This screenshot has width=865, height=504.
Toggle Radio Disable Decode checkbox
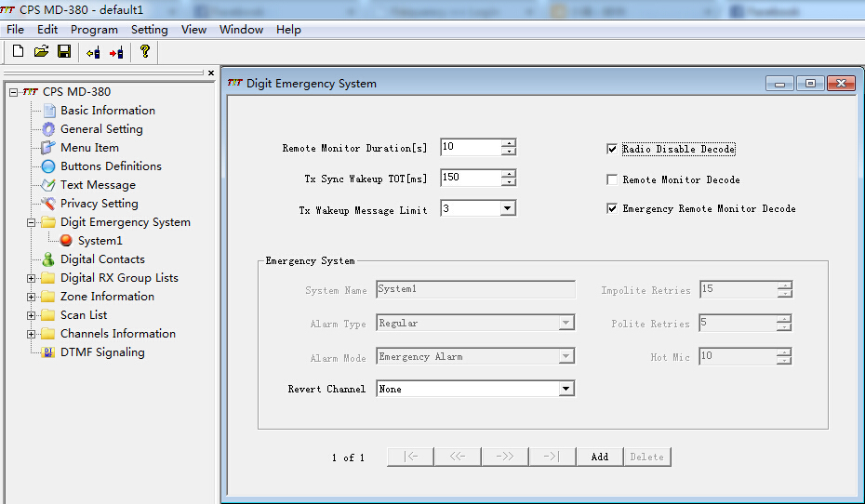click(612, 149)
